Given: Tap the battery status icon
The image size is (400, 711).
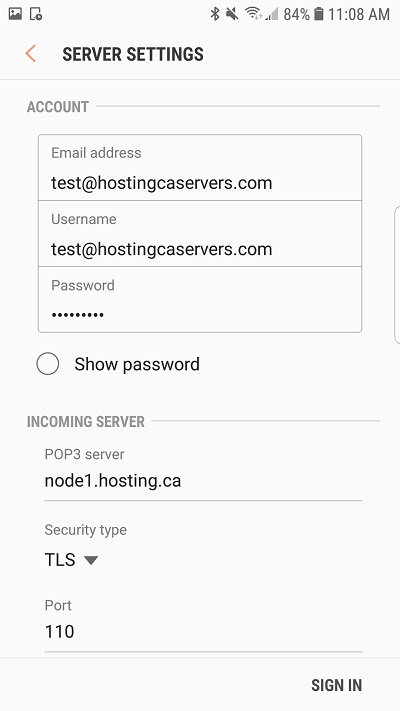Looking at the screenshot, I should coord(319,14).
